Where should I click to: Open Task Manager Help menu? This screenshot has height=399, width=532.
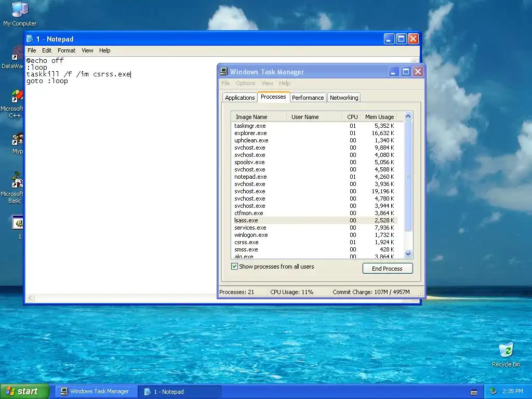pos(284,83)
